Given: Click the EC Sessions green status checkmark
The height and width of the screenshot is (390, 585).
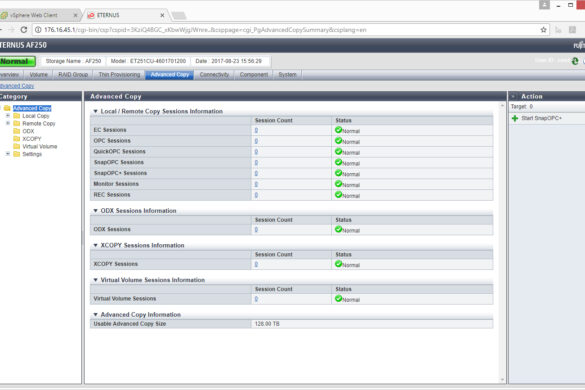Looking at the screenshot, I should click(x=338, y=130).
